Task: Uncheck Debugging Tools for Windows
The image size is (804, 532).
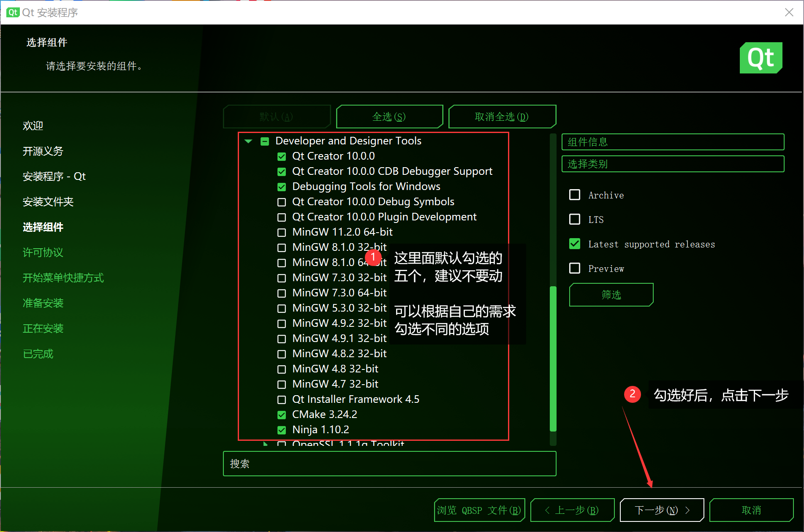Action: tap(282, 187)
